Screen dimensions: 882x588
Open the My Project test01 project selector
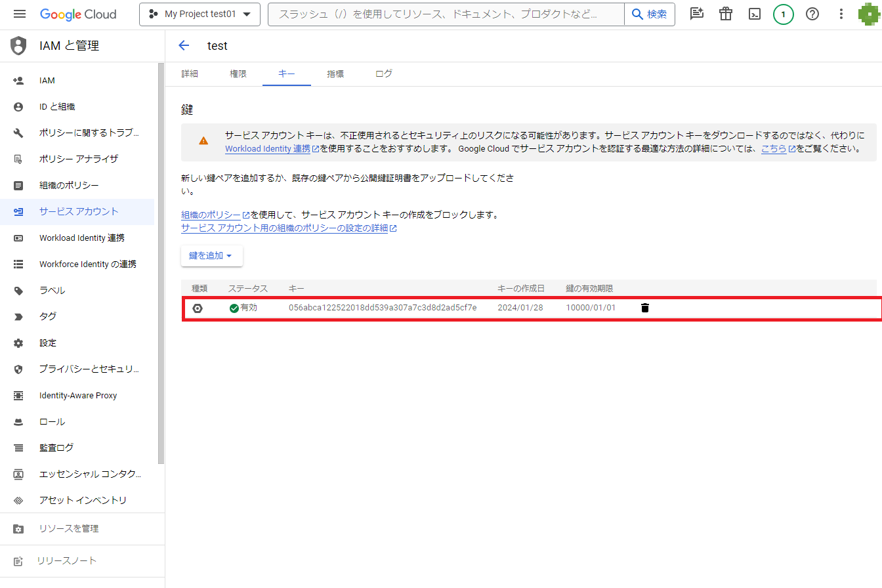point(199,14)
